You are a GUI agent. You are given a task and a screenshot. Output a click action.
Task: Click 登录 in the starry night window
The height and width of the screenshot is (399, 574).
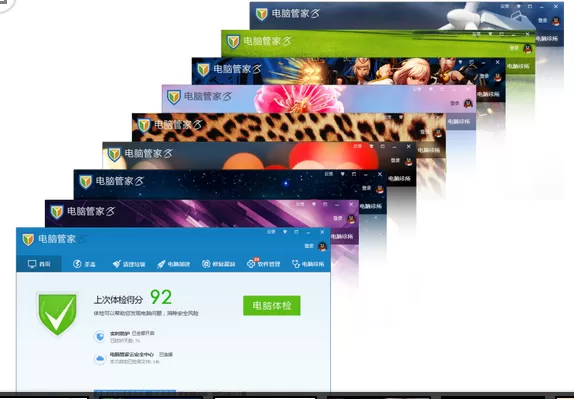(x=366, y=188)
